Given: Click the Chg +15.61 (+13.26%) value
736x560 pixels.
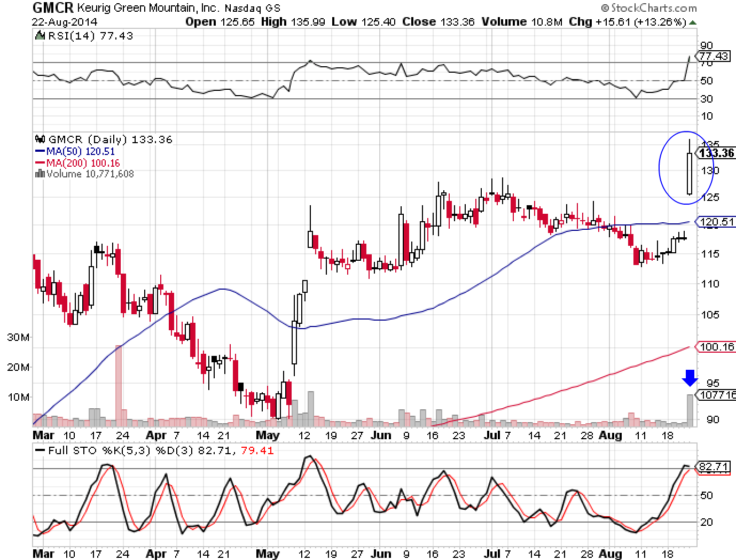Looking at the screenshot, I should [x=628, y=22].
